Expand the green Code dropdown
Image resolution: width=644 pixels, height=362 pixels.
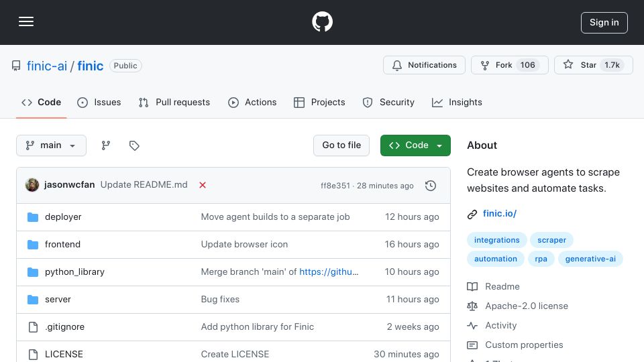415,145
